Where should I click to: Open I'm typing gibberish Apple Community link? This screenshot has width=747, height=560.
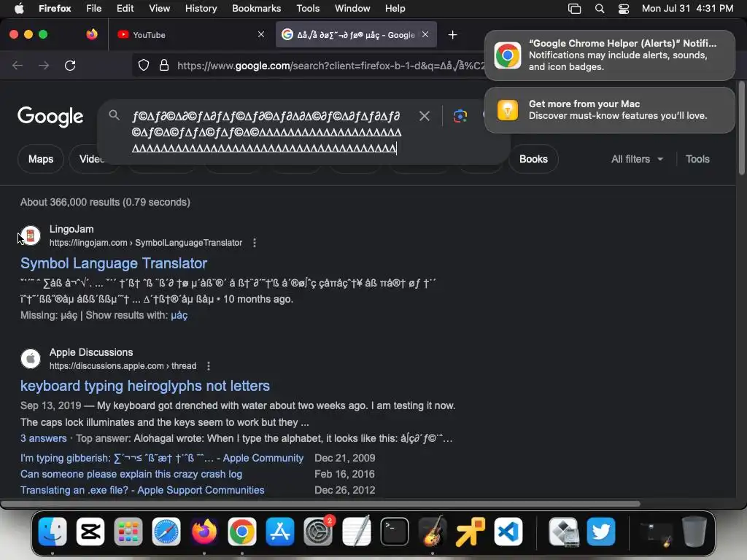click(x=162, y=458)
